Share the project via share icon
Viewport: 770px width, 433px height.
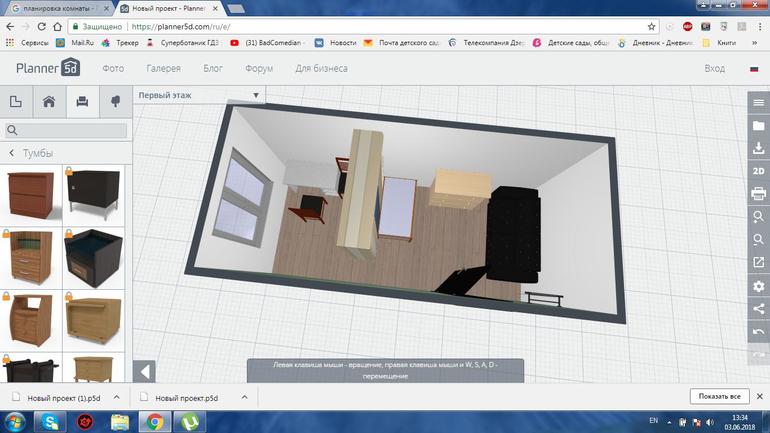point(758,309)
